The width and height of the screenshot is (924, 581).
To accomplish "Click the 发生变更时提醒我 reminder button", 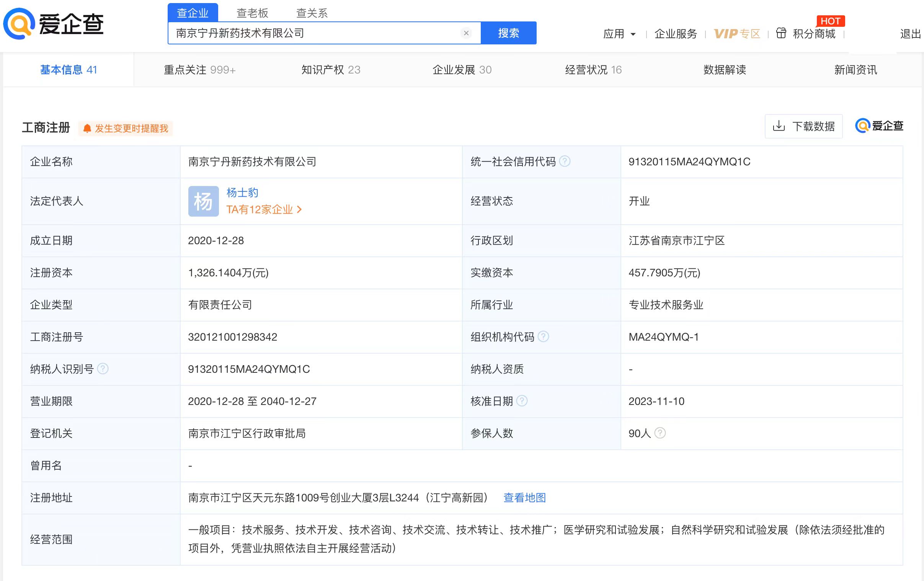I will click(x=126, y=129).
